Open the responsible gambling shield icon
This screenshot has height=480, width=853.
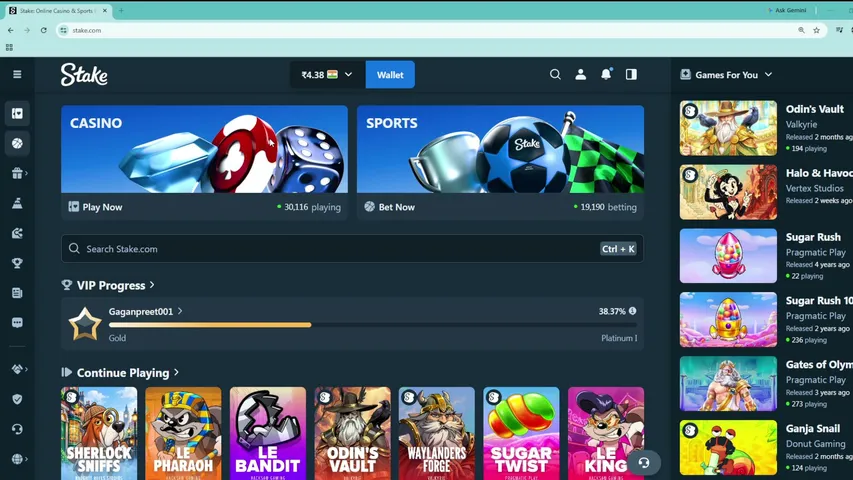tap(17, 399)
